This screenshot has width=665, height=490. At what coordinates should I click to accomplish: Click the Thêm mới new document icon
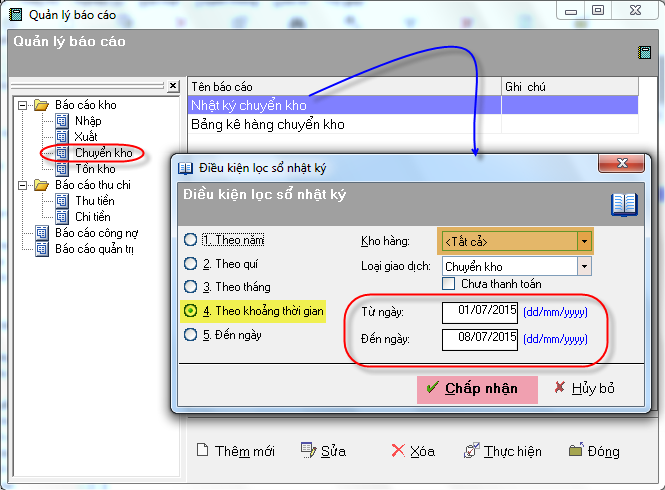[202, 451]
